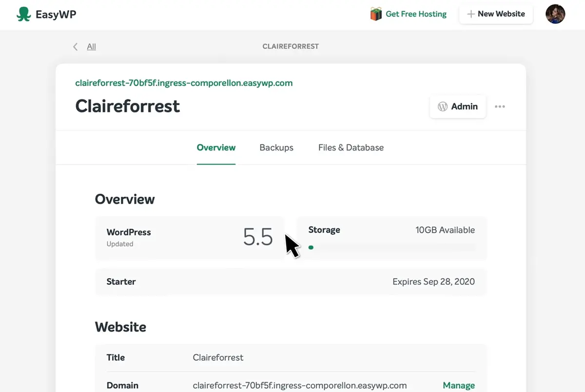The width and height of the screenshot is (585, 392).
Task: Click the gift icon next to Get Free Hosting
Action: click(x=376, y=14)
